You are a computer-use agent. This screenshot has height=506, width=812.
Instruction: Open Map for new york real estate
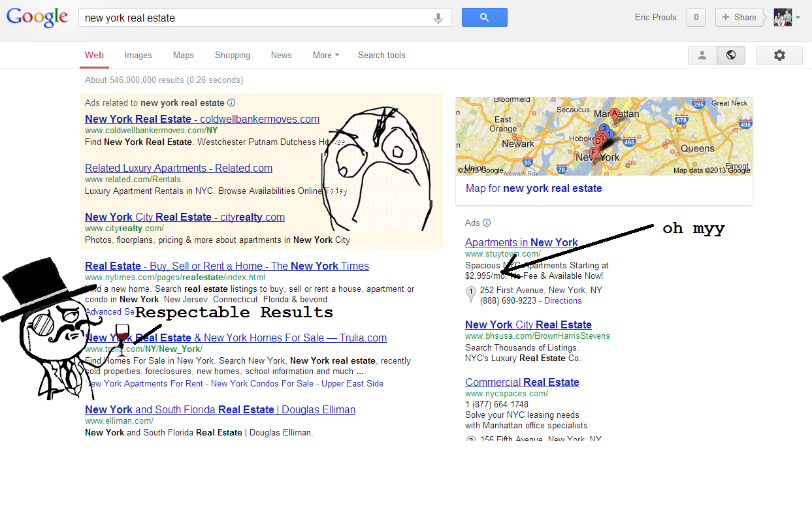[x=534, y=188]
